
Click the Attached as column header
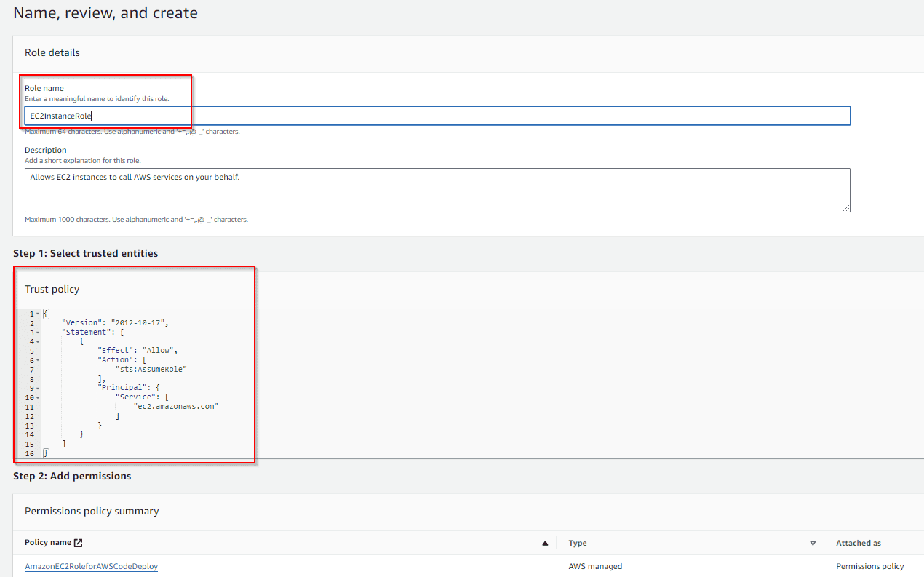858,543
